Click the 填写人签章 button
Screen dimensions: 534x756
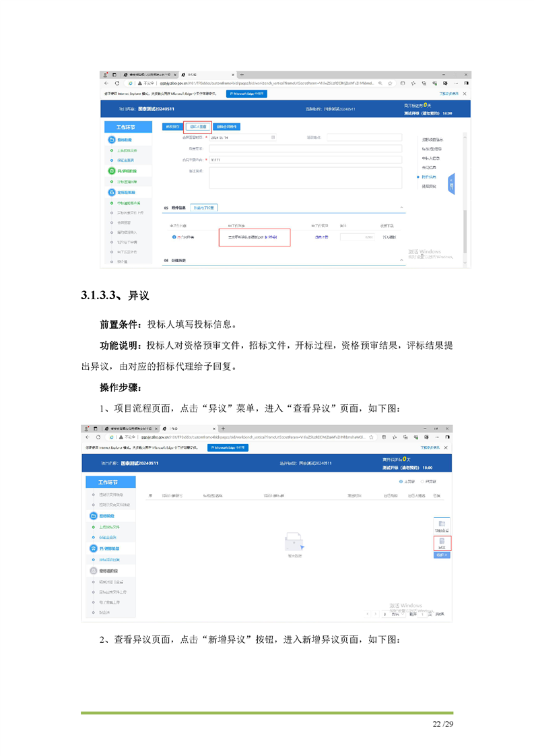(198, 126)
